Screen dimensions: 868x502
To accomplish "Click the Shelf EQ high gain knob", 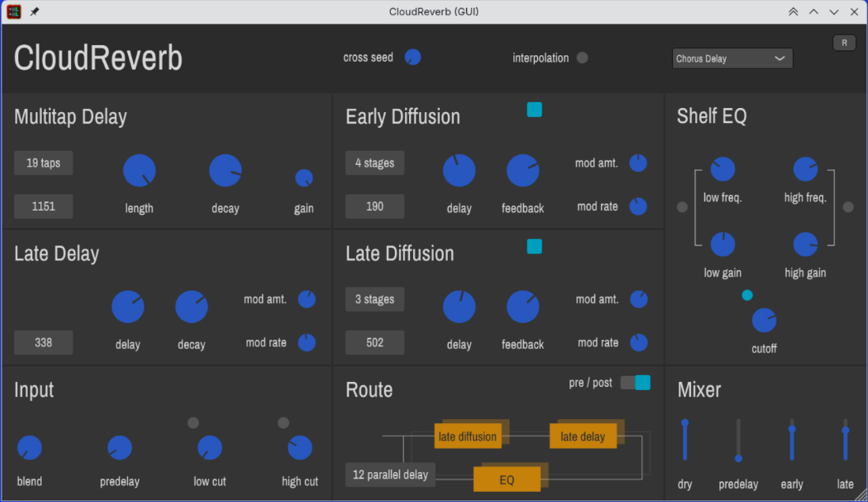I will click(x=806, y=244).
